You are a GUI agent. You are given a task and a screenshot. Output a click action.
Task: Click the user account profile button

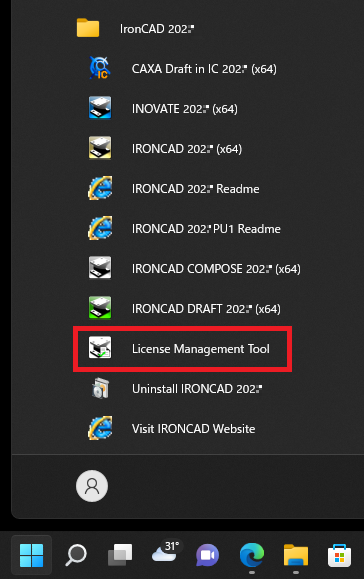[x=92, y=486]
